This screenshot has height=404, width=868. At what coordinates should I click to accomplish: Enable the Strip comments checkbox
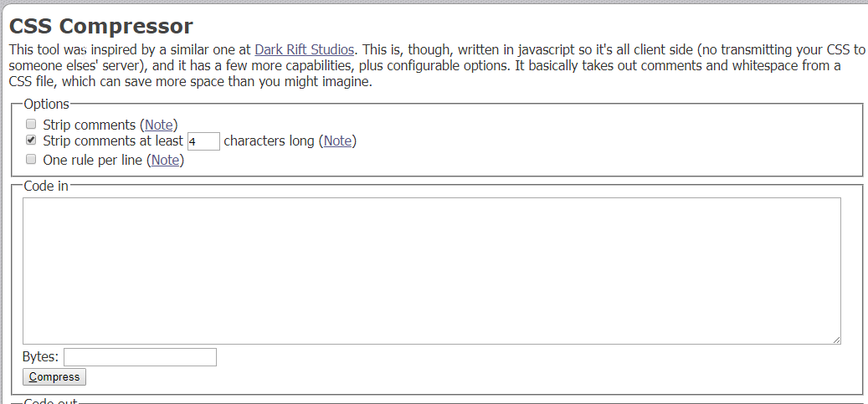(x=32, y=124)
